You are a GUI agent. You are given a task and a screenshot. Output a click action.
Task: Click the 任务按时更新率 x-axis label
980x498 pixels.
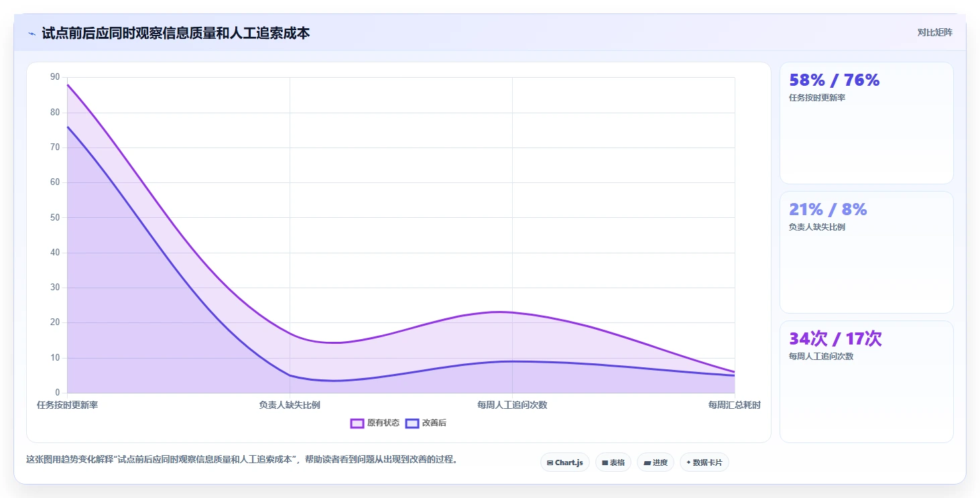point(67,405)
